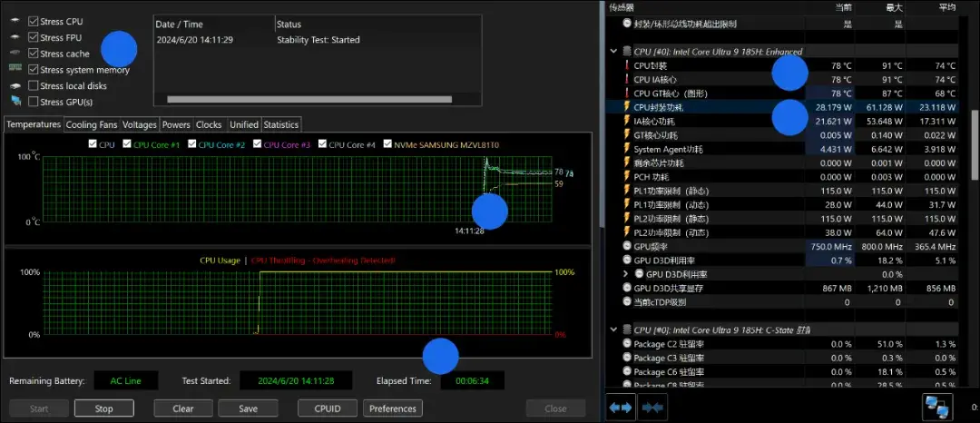Select the 750.0 MHz GPU frequency value
Screen dimensions: 980x423
(830, 246)
